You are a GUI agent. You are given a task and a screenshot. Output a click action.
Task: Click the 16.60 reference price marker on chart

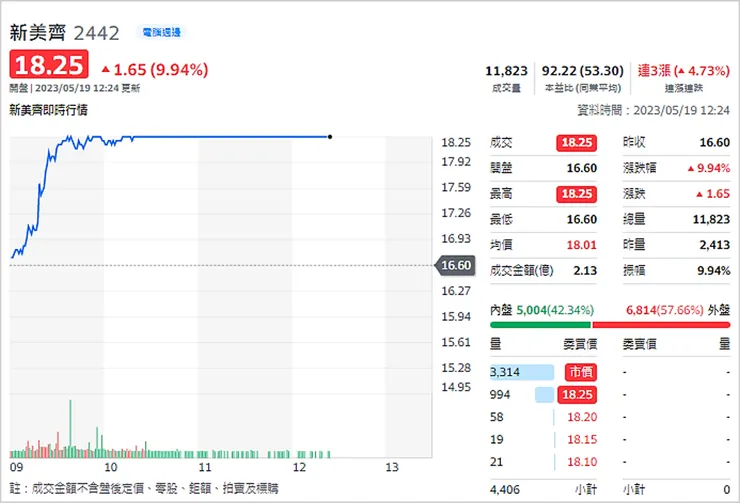pyautogui.click(x=455, y=265)
